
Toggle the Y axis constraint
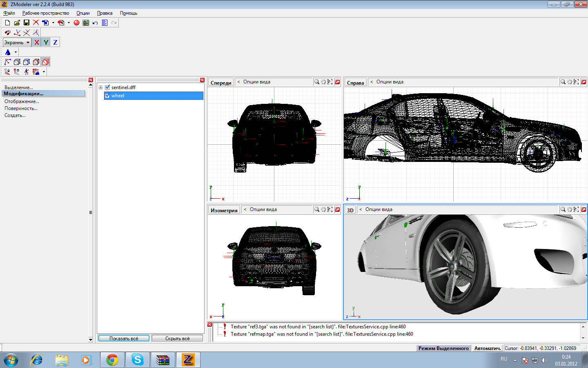click(x=46, y=43)
